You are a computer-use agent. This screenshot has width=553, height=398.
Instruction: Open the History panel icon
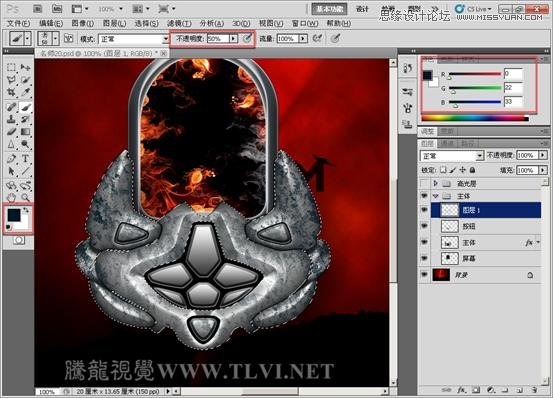[x=408, y=68]
